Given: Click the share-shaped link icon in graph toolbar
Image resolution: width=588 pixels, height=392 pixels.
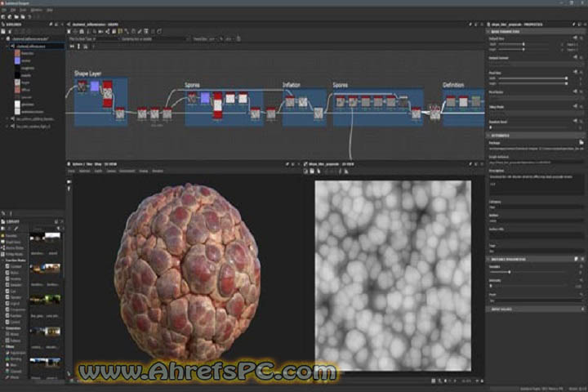Looking at the screenshot, I should (107, 32).
